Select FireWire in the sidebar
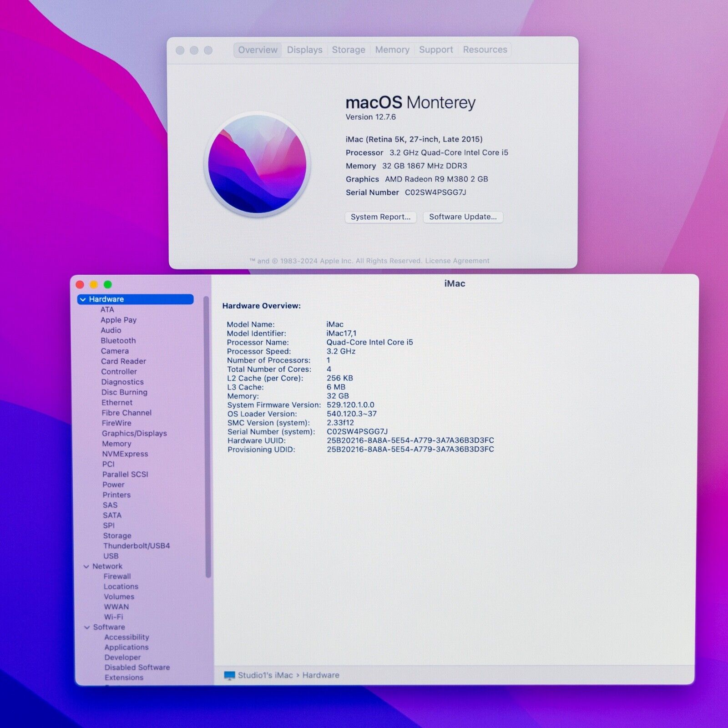The width and height of the screenshot is (728, 728). [x=116, y=423]
